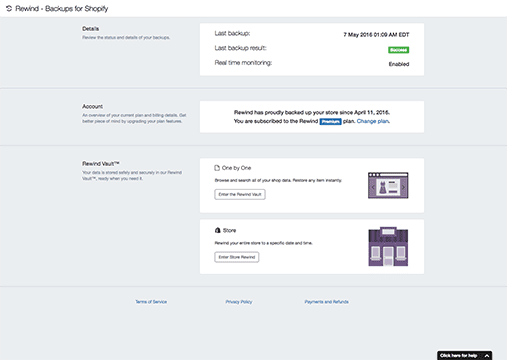Expand the help widget chevron arrow
This screenshot has width=507, height=360.
pos(487,356)
